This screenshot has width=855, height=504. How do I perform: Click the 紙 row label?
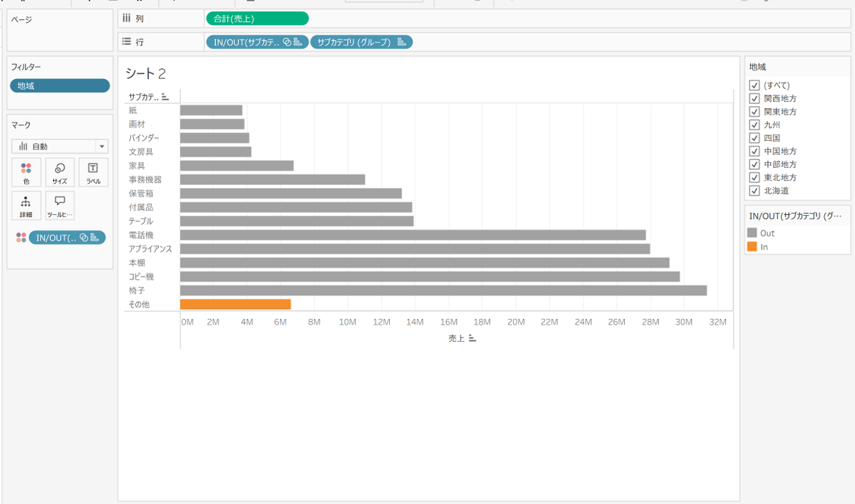[x=133, y=110]
